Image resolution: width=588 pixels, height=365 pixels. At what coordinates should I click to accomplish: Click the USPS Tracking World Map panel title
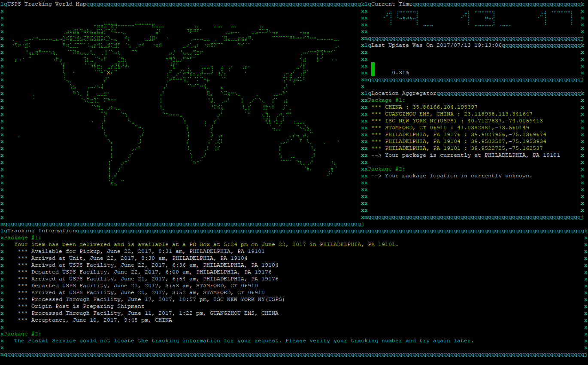[47, 4]
